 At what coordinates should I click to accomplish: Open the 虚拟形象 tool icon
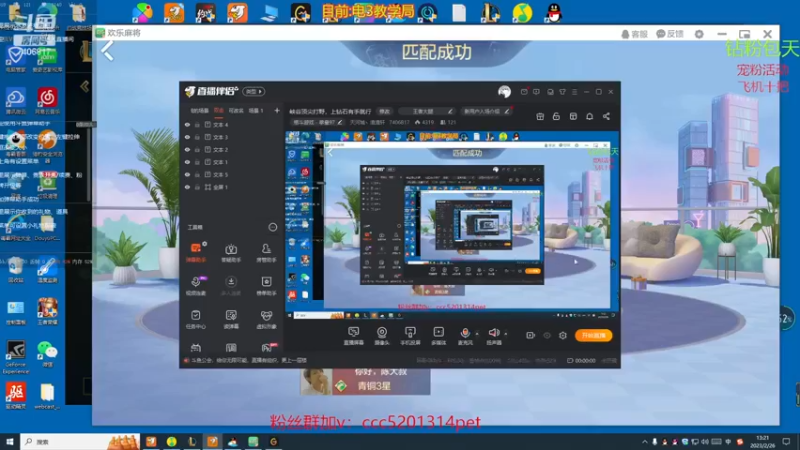[266, 319]
